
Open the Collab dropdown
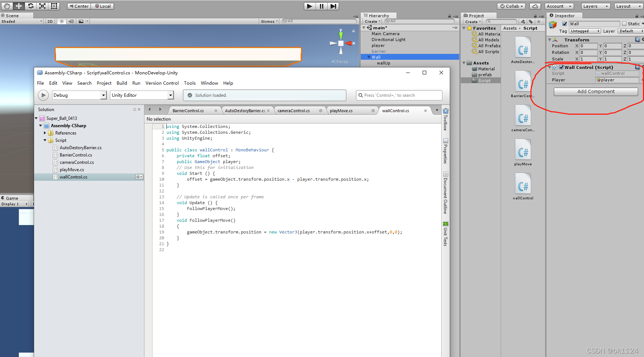click(512, 6)
